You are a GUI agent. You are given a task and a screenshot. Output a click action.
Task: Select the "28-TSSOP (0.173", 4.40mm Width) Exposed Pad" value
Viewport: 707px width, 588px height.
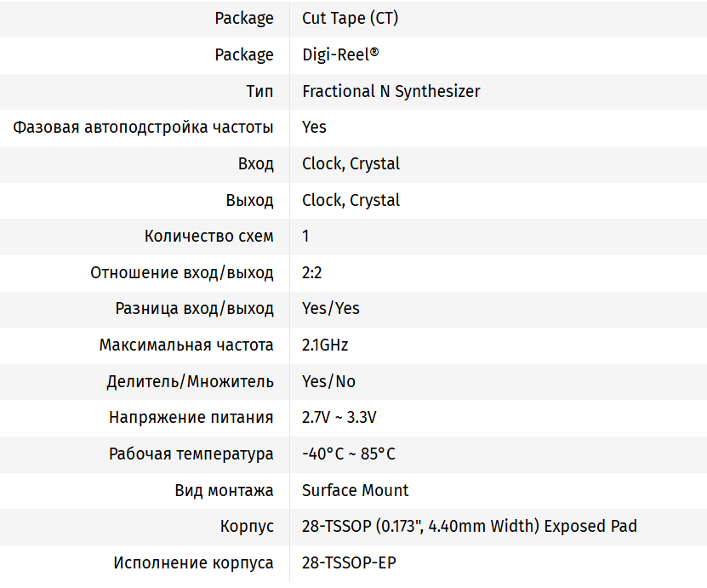coord(469,526)
